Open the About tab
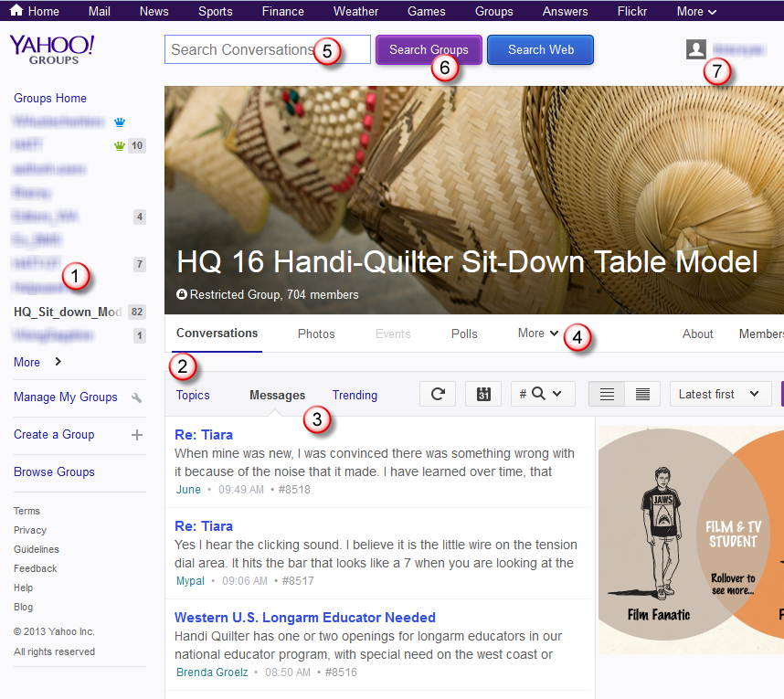 click(697, 334)
